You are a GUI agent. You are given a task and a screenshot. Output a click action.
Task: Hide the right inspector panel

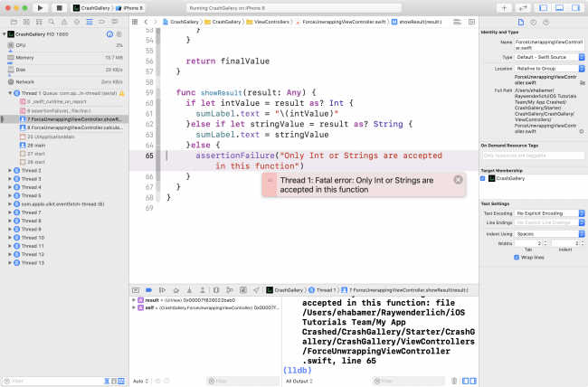575,7
